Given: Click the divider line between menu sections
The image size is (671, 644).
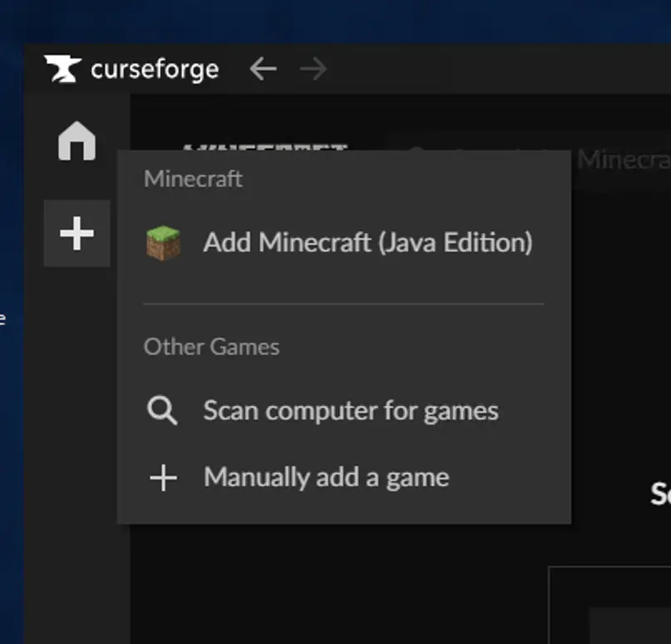Looking at the screenshot, I should (x=344, y=305).
